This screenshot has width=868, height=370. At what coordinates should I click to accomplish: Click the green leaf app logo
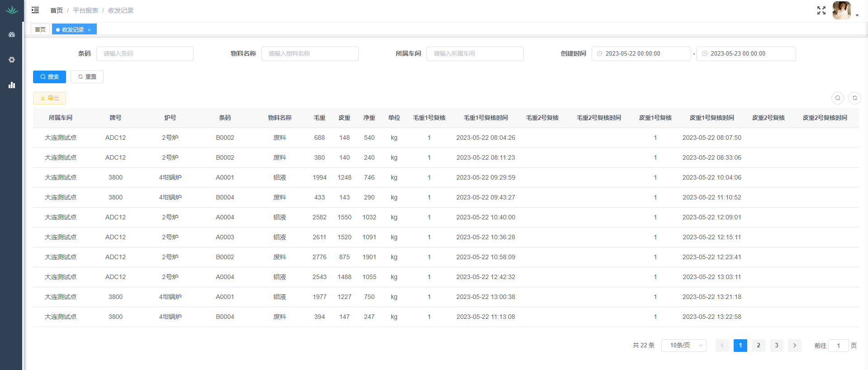click(x=12, y=10)
